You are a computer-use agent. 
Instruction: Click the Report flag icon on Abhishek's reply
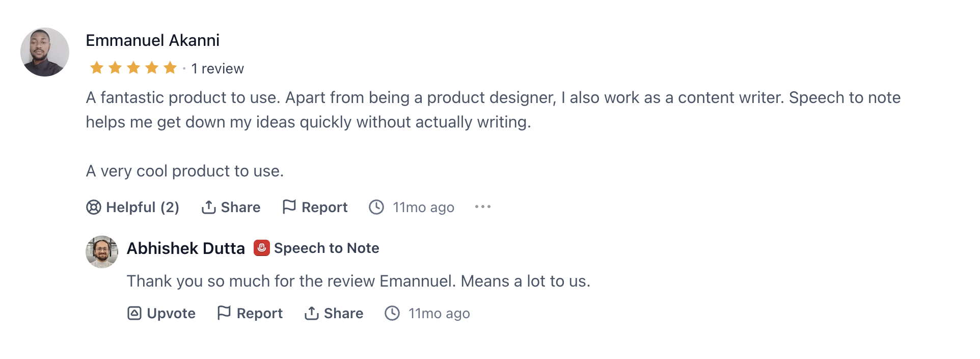click(224, 313)
